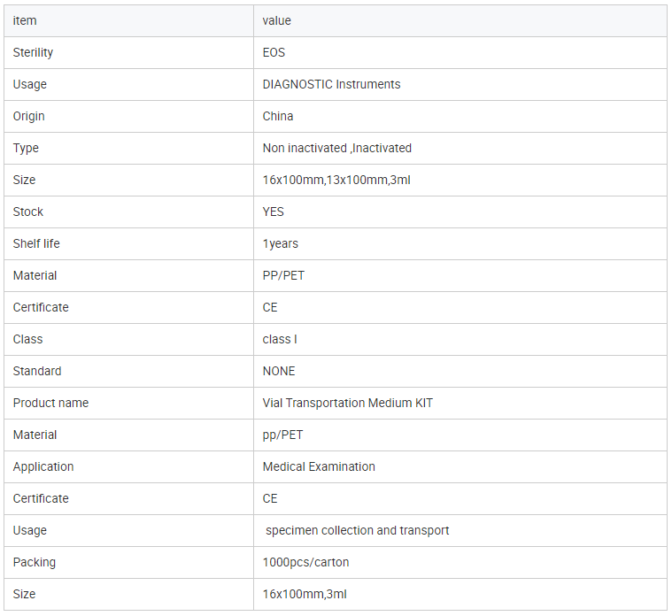Click the Origin row label

(28, 116)
